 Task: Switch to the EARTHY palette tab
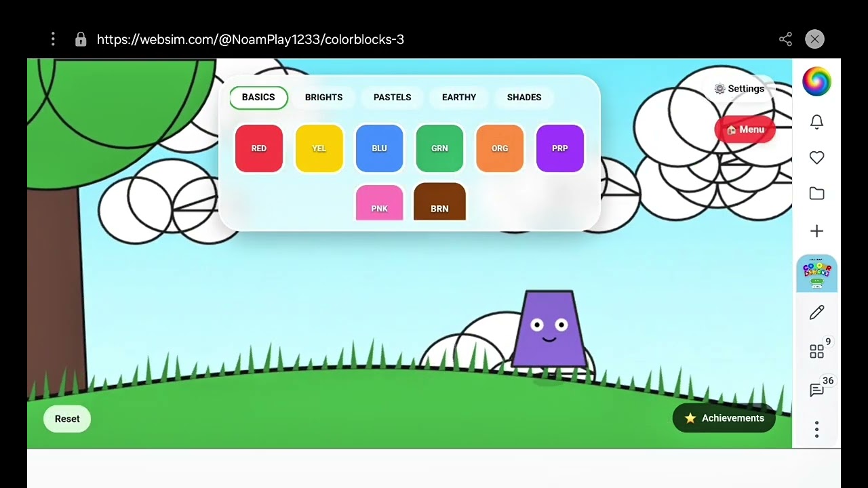(x=459, y=98)
